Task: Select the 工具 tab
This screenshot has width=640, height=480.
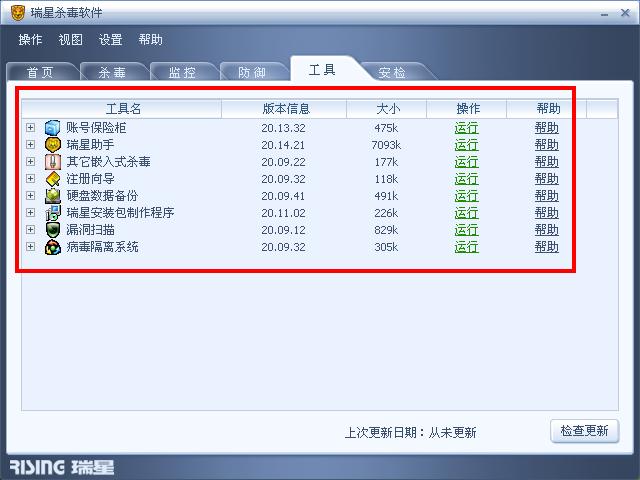Action: point(322,70)
